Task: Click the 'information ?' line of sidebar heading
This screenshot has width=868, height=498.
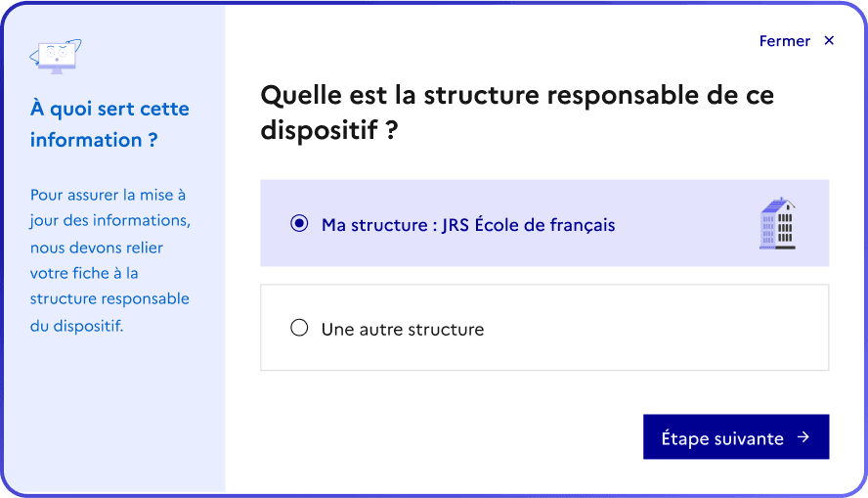Action: pos(94,140)
